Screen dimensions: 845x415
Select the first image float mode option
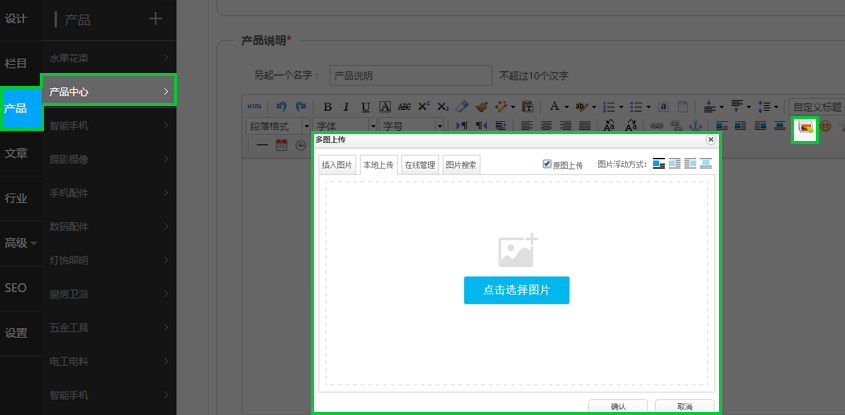659,164
